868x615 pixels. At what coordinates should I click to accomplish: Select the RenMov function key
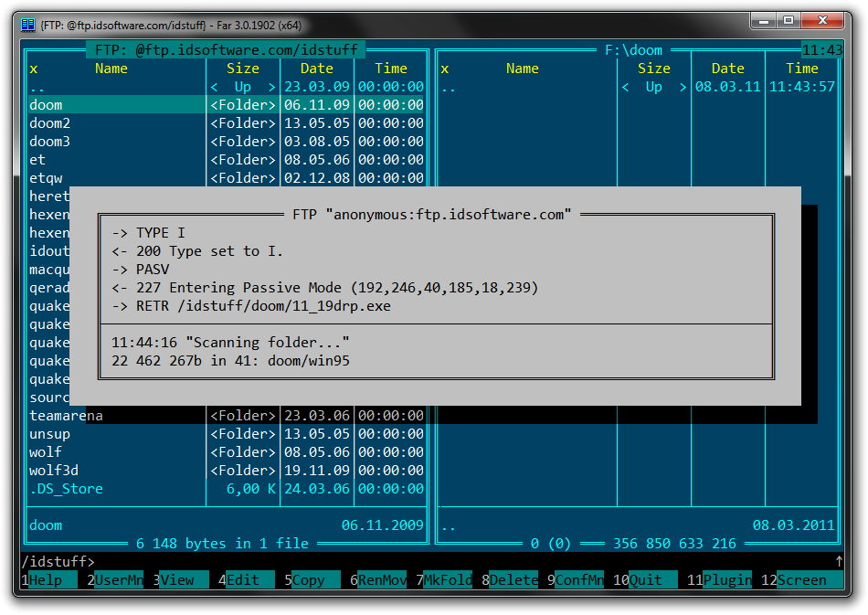coord(382,579)
